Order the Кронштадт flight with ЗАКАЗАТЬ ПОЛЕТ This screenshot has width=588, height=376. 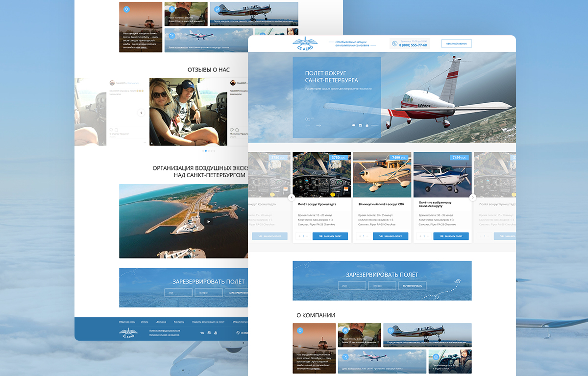click(330, 236)
